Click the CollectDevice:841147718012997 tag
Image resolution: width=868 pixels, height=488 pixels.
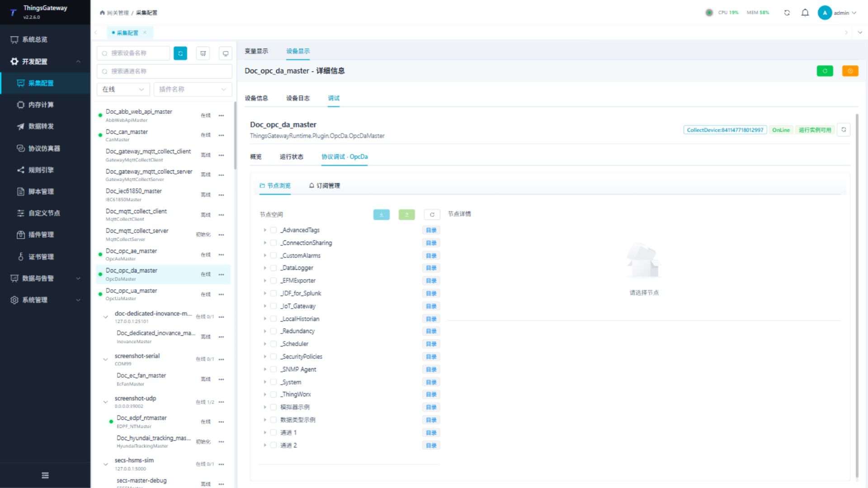tap(725, 130)
